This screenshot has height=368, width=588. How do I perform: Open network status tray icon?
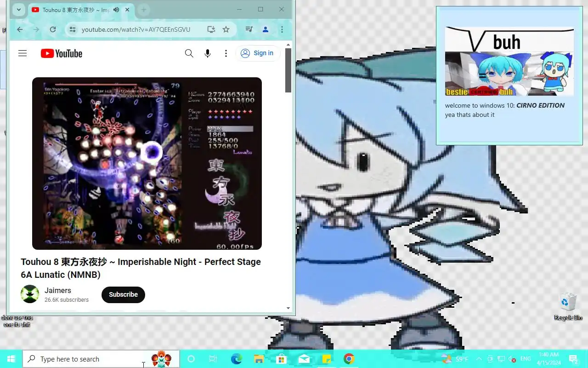[x=502, y=359]
